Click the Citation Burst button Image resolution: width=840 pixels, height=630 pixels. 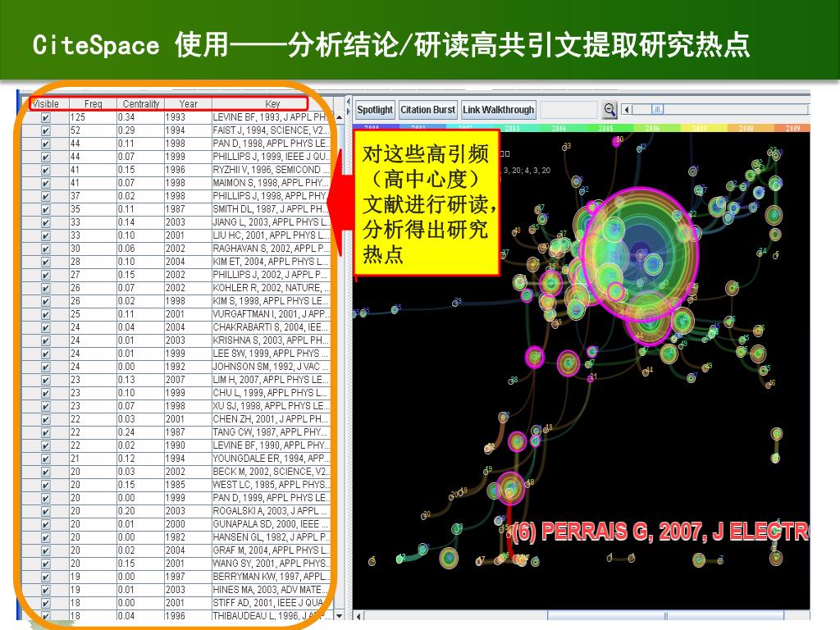coord(427,110)
